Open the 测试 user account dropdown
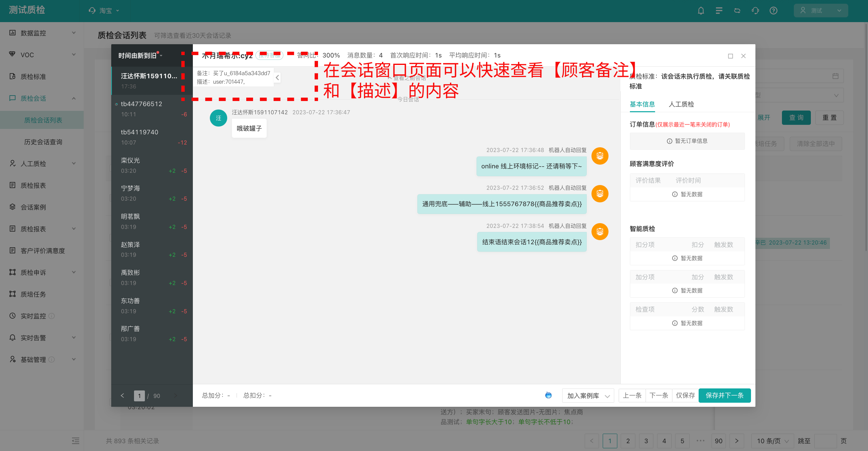Image resolution: width=868 pixels, height=451 pixels. pos(821,11)
